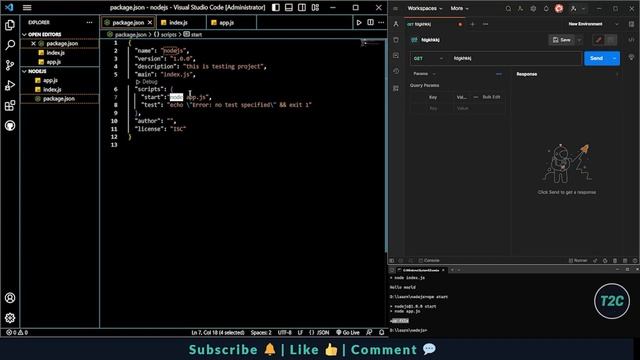The image size is (640, 360).
Task: Open index.js from Open Editors list
Action: tap(56, 53)
